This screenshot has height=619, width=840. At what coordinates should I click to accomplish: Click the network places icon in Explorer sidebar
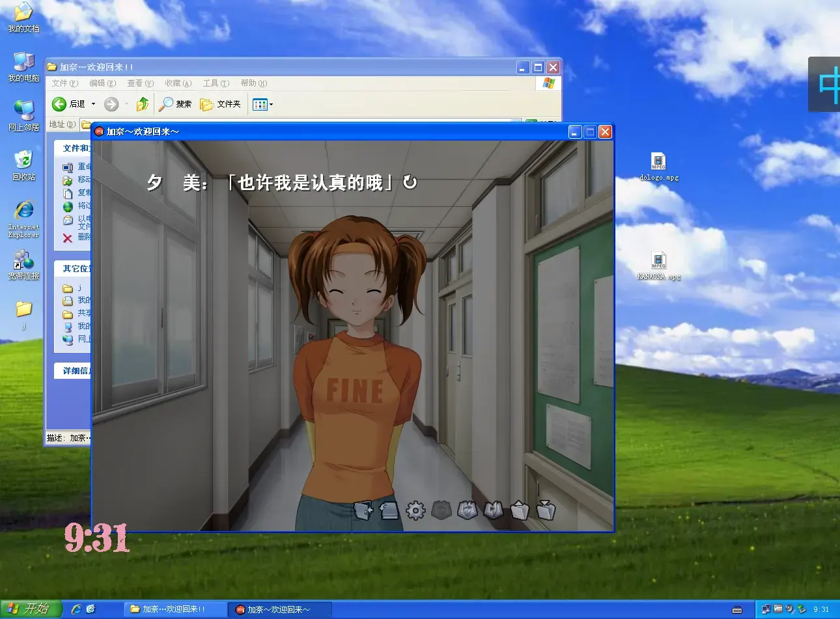(68, 339)
